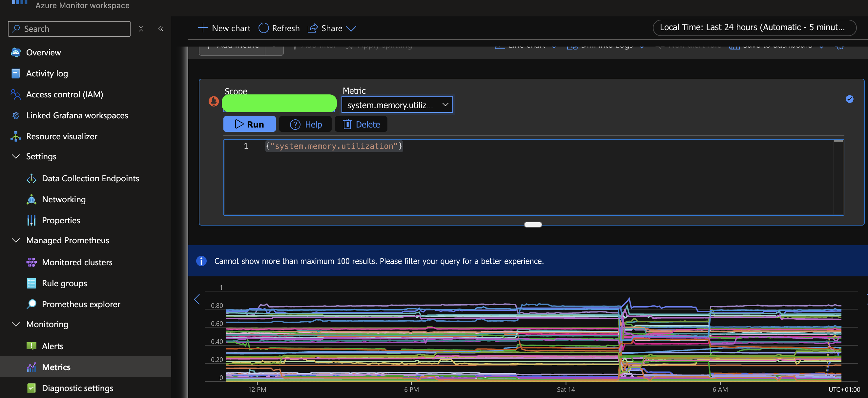Click the Networking globe icon in sidebar
Viewport: 868px width, 398px height.
coord(31,199)
